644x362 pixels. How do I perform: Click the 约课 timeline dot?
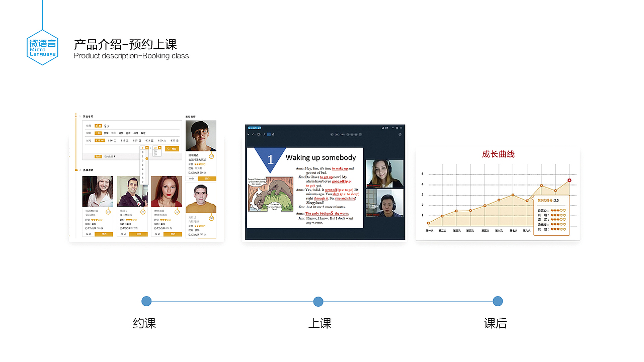click(146, 301)
